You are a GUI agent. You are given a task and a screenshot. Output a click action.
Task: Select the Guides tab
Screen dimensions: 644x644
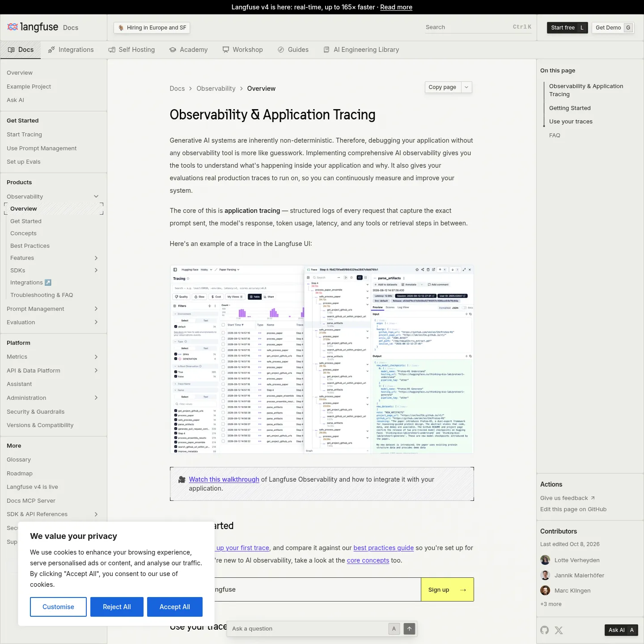pos(293,50)
